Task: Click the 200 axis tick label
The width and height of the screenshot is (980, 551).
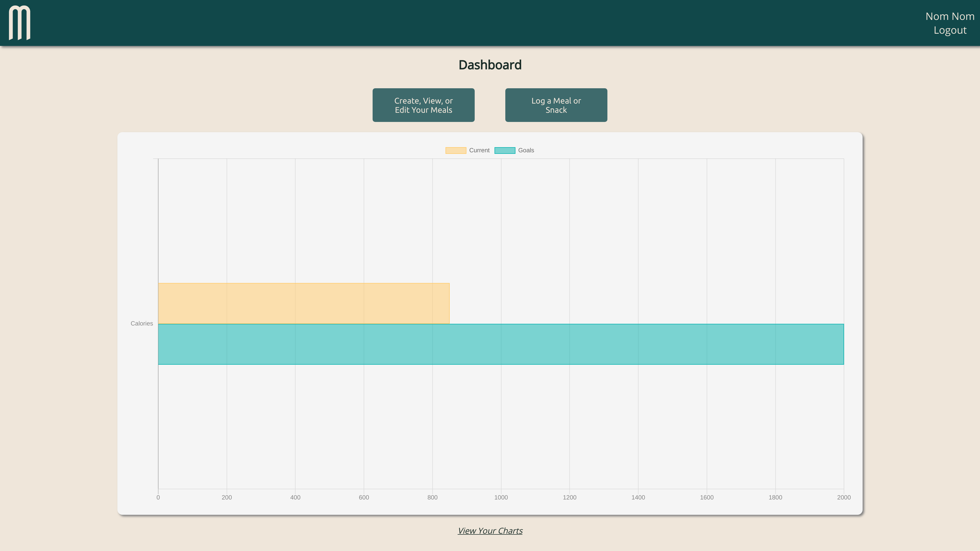Action: [227, 497]
